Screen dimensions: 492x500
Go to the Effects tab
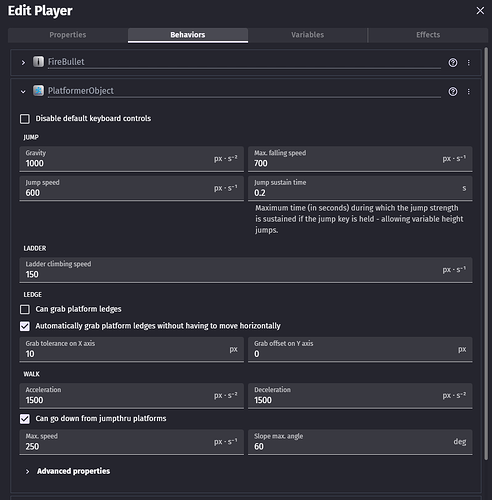click(428, 35)
